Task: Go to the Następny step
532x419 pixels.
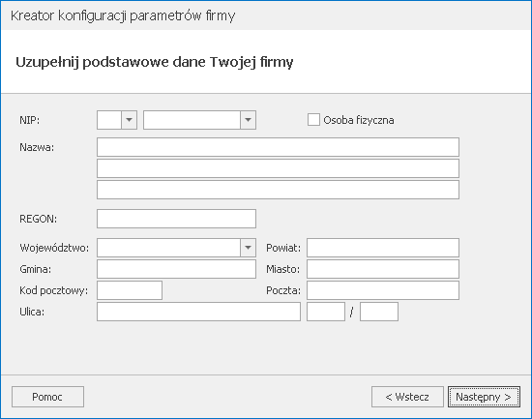Action: 484,397
